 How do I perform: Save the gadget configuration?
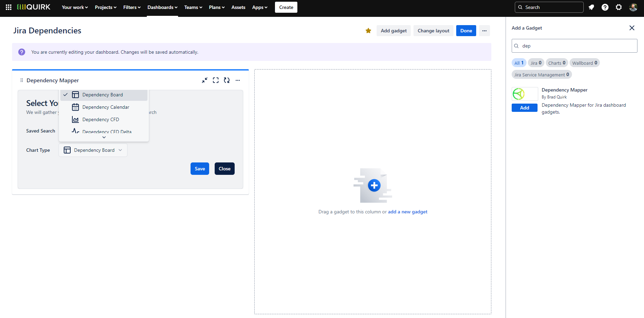tap(200, 169)
